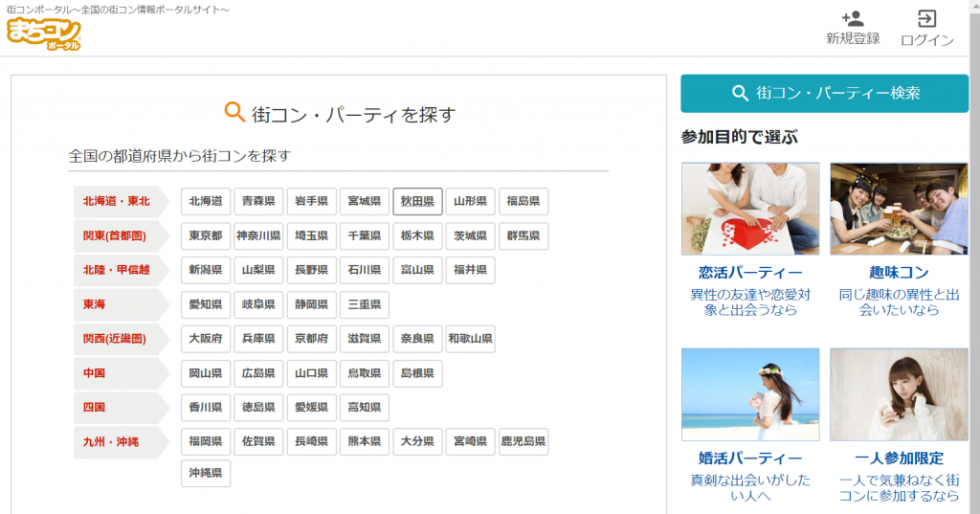Viewport: 980px width, 514px height.
Task: Choose the 九州・沖縄 region label
Action: tap(111, 442)
